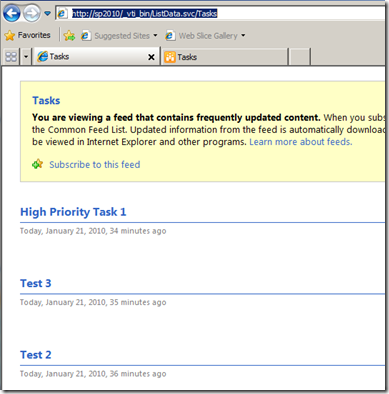The image size is (389, 394).
Task: Click the IE icon beside Suggested Sites
Action: pos(86,35)
